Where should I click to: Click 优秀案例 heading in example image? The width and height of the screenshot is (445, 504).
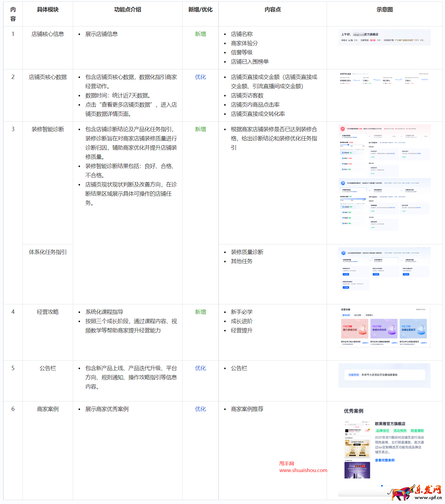353,411
